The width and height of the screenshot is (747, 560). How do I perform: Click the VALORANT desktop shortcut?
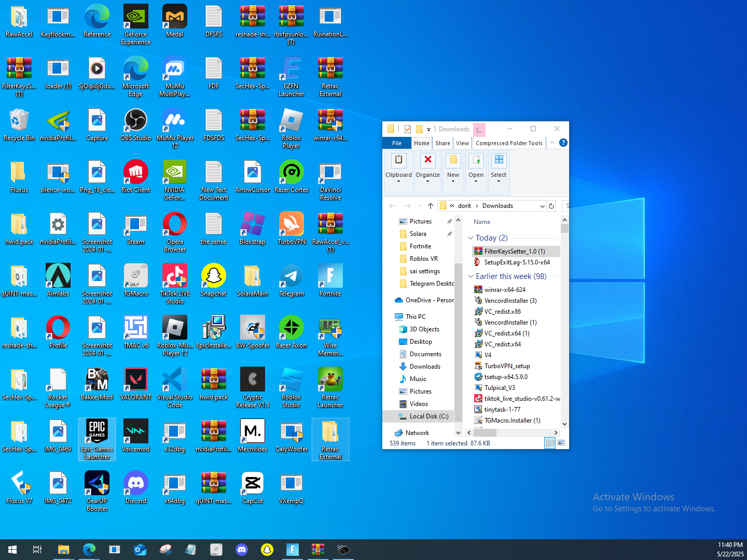(136, 380)
